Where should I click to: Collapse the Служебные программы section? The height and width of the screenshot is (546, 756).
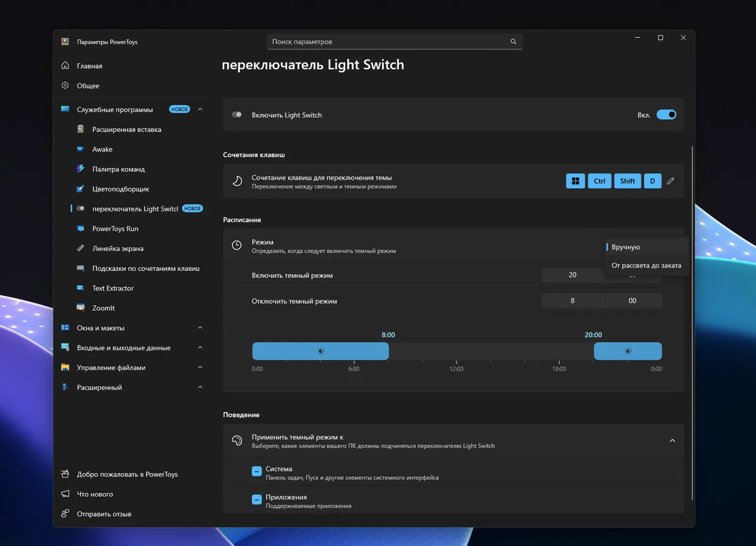click(200, 109)
